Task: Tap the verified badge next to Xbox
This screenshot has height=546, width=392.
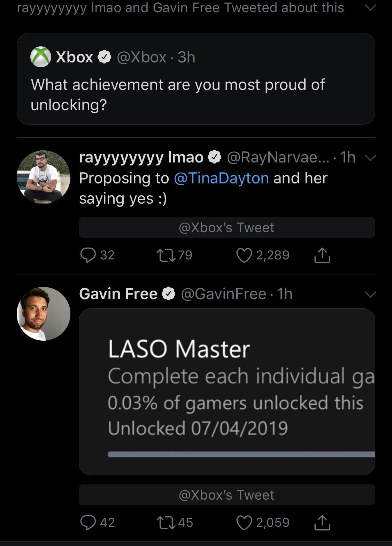Action: pyautogui.click(x=103, y=56)
